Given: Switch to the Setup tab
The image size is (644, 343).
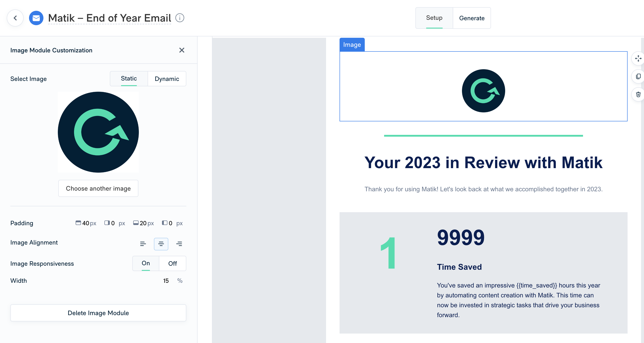Looking at the screenshot, I should (x=434, y=18).
